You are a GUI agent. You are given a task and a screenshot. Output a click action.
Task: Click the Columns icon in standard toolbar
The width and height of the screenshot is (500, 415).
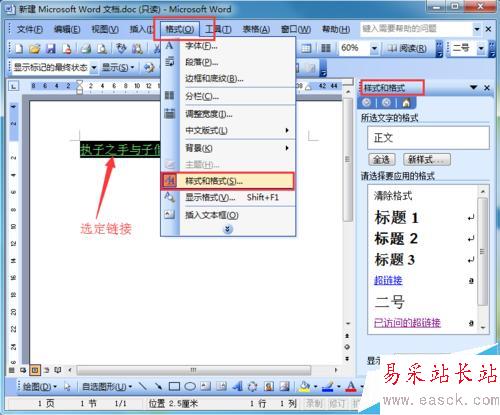pyautogui.click(x=326, y=49)
